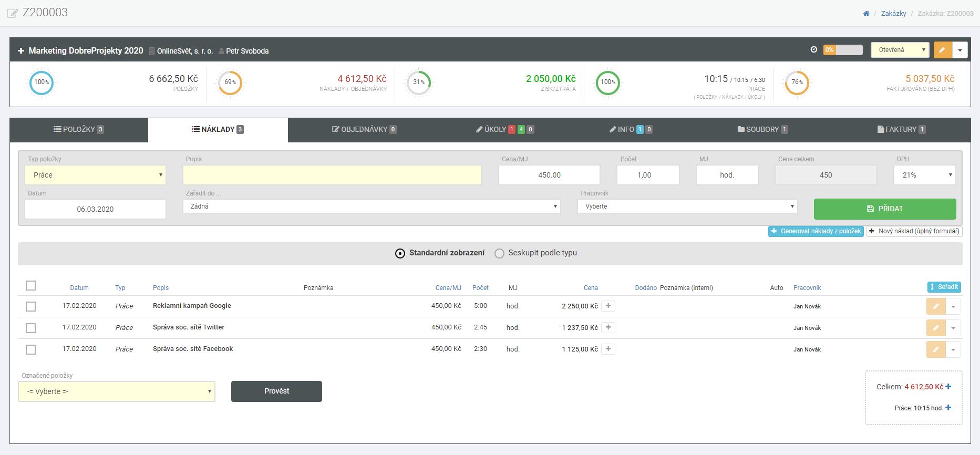
Task: Click the edit icon beside Z200003 title
Action: [12, 13]
